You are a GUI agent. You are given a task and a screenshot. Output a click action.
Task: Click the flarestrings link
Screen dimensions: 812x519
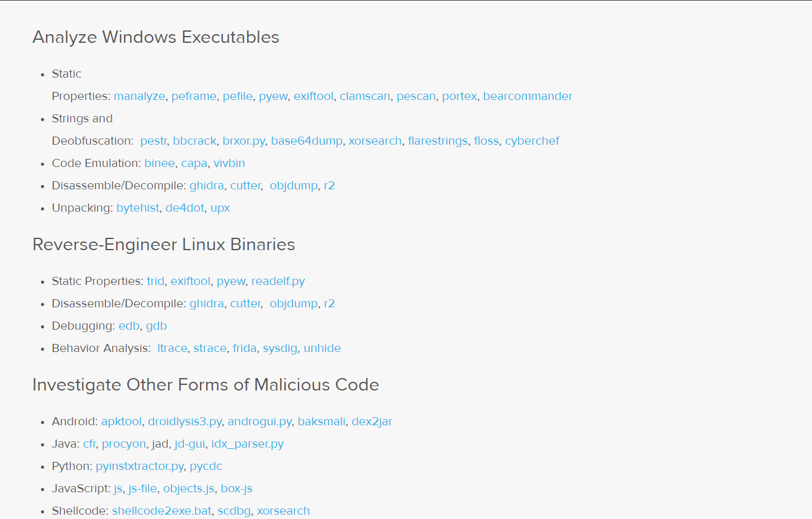(438, 141)
